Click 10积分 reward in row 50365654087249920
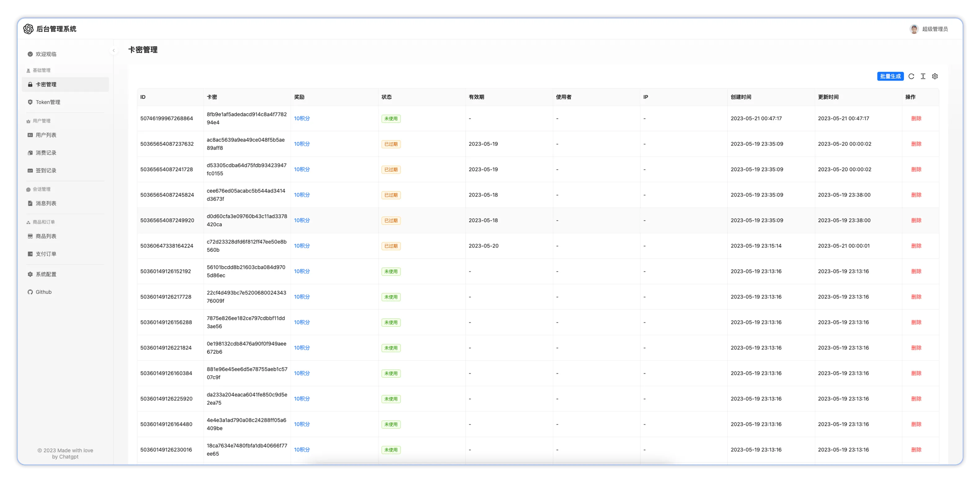 point(302,220)
